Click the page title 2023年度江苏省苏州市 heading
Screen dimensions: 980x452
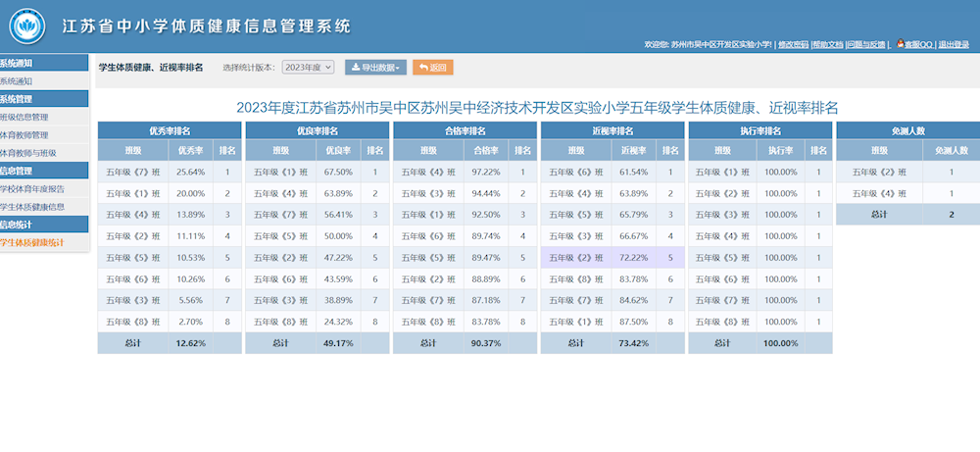pos(537,108)
